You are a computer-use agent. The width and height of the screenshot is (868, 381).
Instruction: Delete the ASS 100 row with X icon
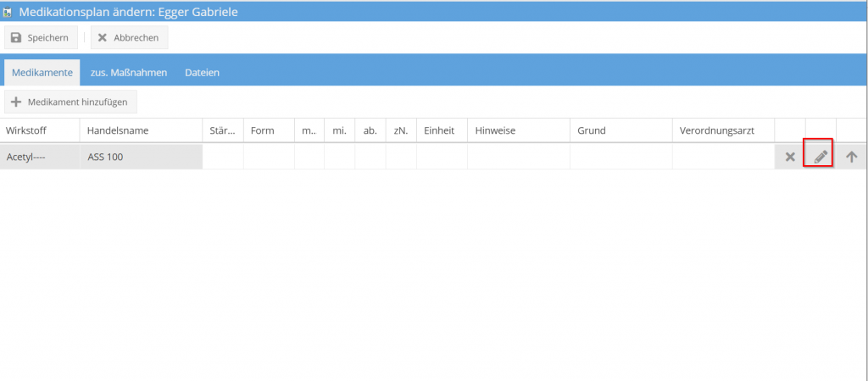pyautogui.click(x=790, y=157)
